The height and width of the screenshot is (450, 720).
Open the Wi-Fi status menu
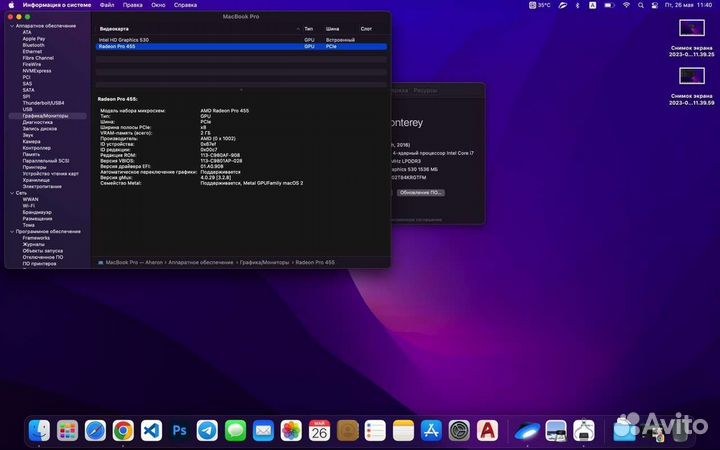pos(626,5)
